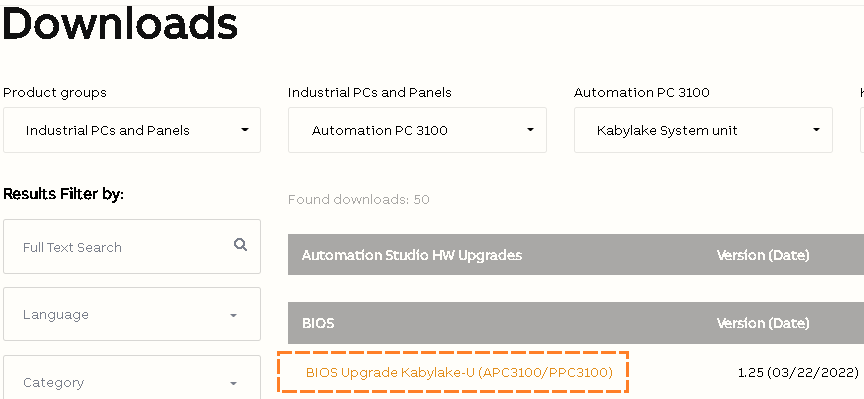864x399 pixels.
Task: Click the Automation Studio HW Upgrades header
Action: point(412,255)
